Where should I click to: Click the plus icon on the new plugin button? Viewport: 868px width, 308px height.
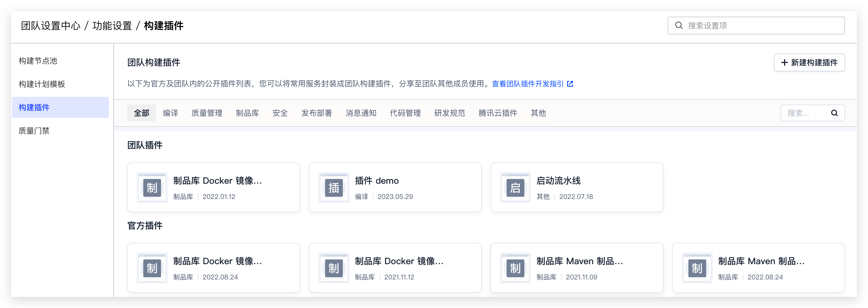click(x=784, y=62)
